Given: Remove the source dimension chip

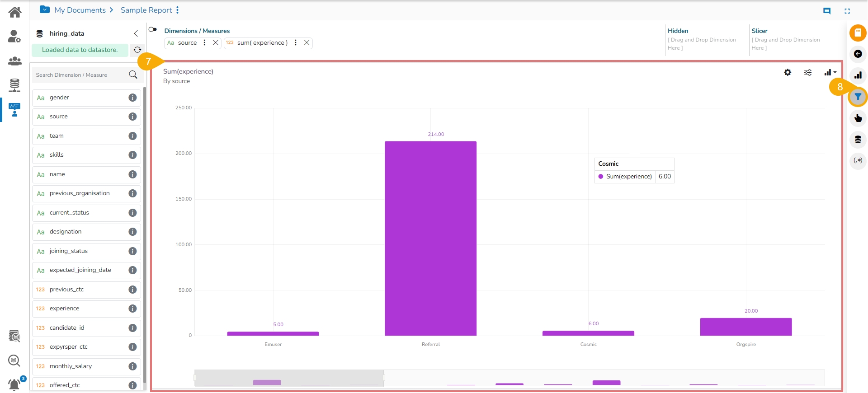Looking at the screenshot, I should pos(216,42).
